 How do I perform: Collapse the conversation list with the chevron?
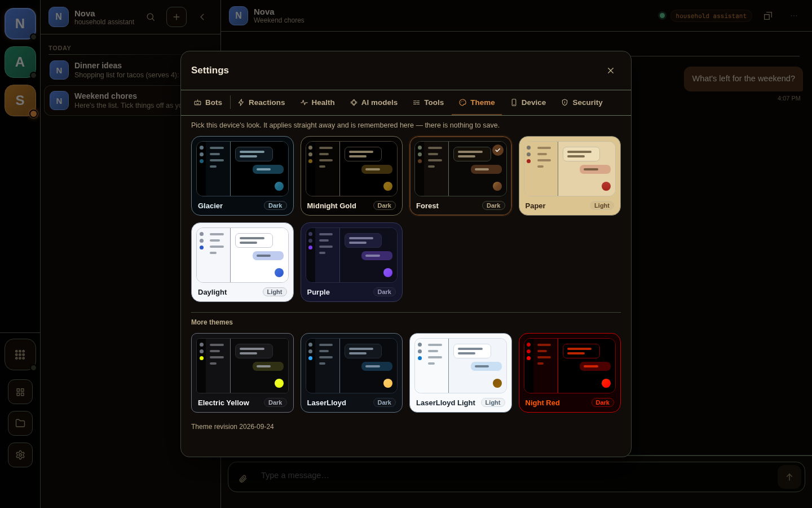(x=202, y=17)
